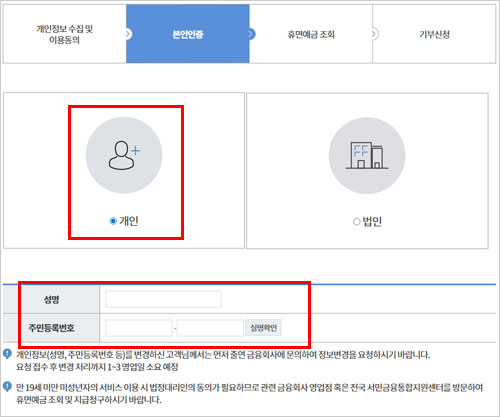Click the 실명확인 button

point(263,328)
